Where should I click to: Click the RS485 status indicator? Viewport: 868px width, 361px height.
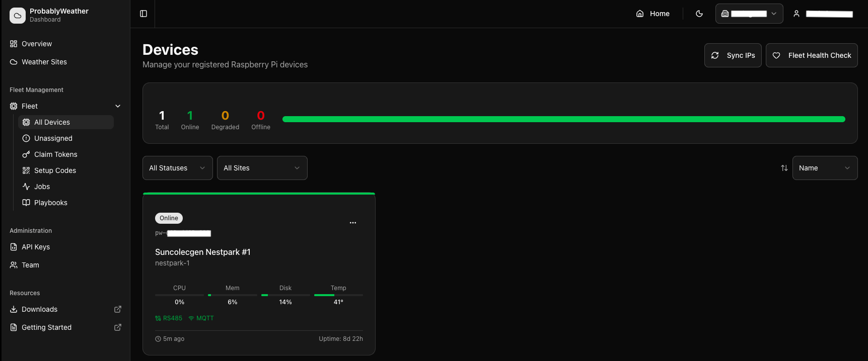[169, 318]
